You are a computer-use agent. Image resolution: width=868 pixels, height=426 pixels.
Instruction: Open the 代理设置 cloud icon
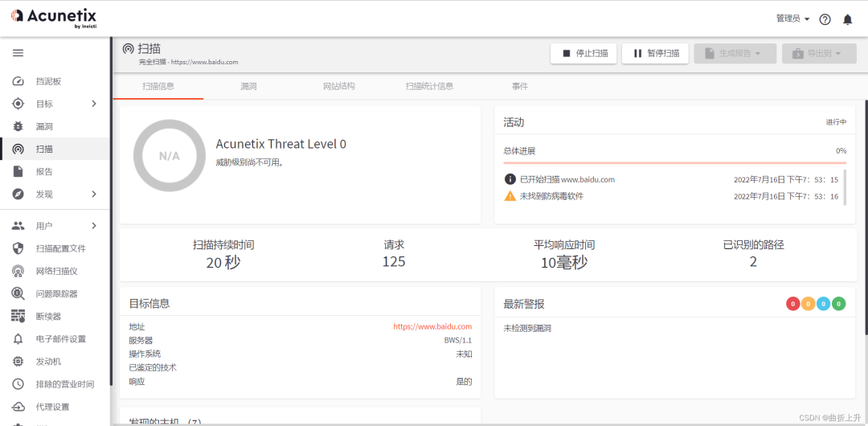(x=18, y=408)
